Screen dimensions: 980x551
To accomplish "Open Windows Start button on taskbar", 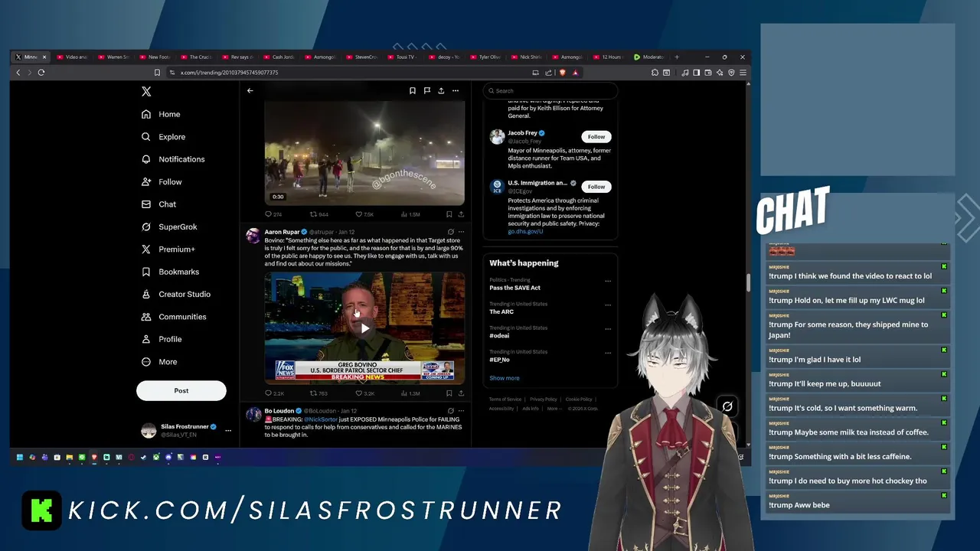I will (20, 458).
